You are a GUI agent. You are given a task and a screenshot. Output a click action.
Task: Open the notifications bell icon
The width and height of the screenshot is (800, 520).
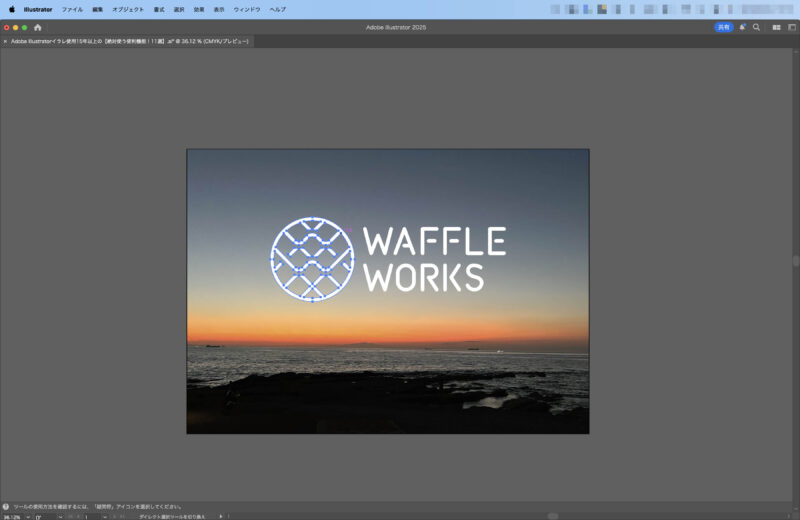(742, 27)
